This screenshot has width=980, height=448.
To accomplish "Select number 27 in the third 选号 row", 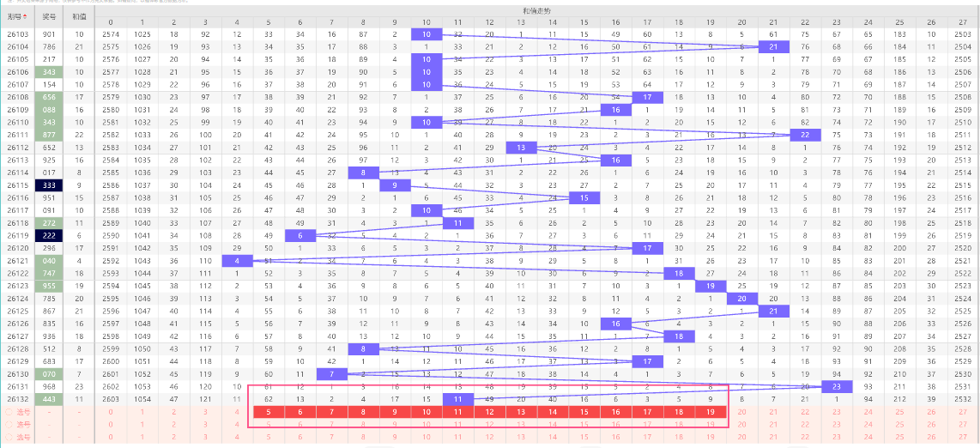I will tap(963, 437).
